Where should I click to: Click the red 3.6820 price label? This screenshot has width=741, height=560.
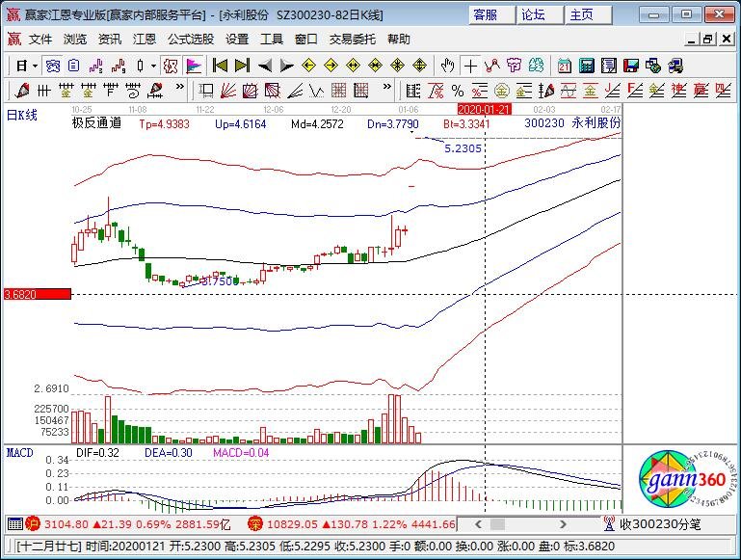38,294
